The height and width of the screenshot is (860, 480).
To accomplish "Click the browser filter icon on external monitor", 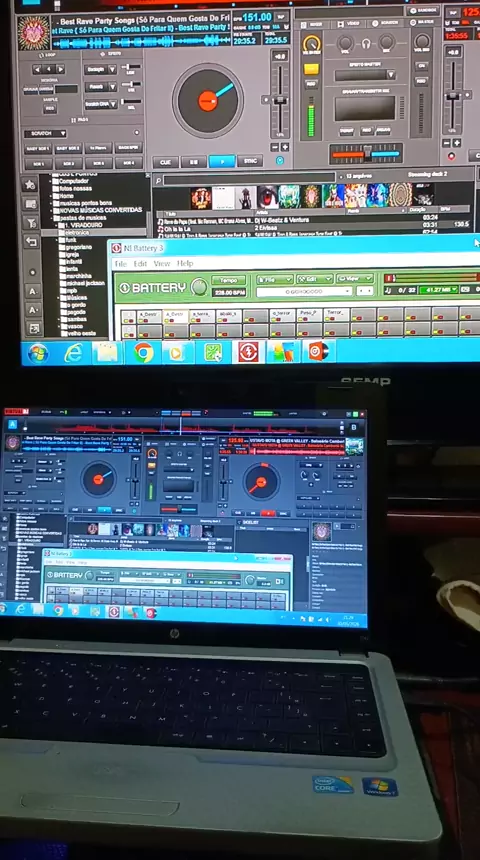I will [x=31, y=222].
